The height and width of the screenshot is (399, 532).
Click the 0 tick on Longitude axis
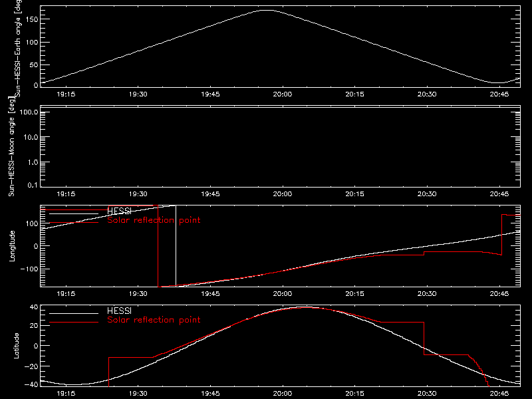point(36,246)
